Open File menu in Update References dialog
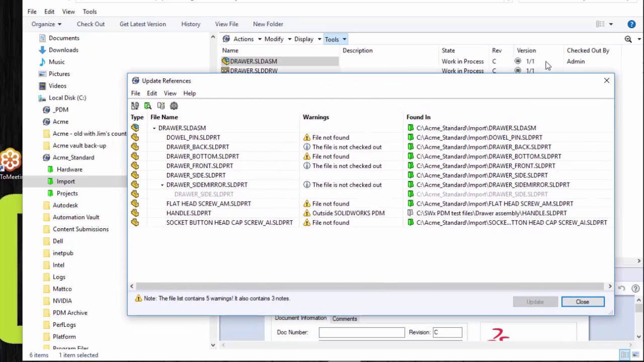644x362 pixels. tap(136, 94)
